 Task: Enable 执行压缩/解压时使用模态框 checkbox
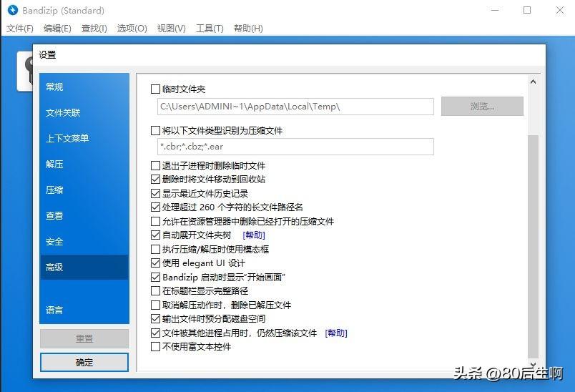pos(155,250)
